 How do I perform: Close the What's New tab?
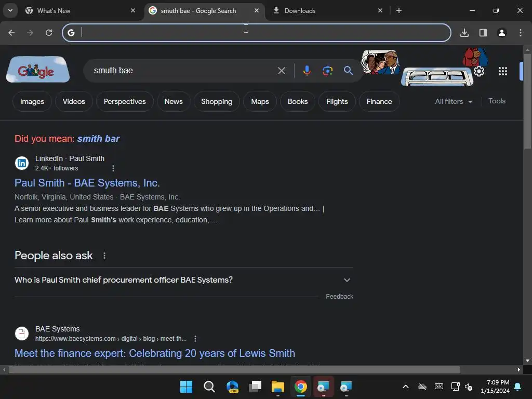click(x=133, y=10)
